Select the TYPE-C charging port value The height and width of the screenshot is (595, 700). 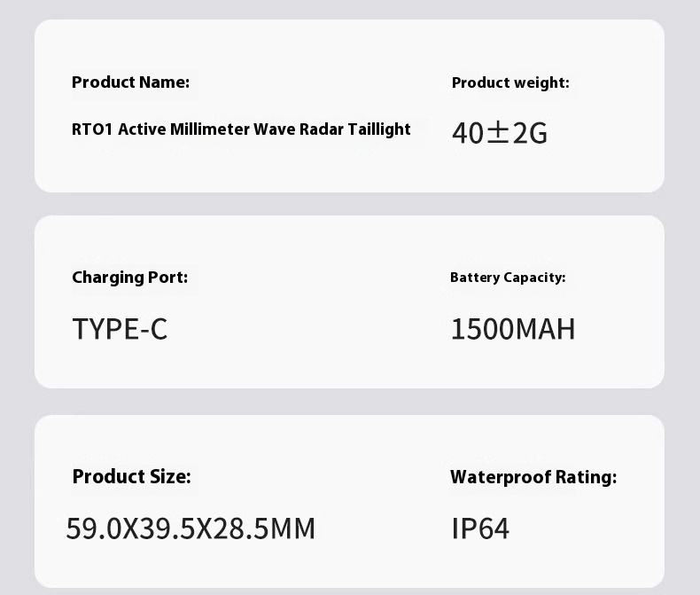point(120,329)
